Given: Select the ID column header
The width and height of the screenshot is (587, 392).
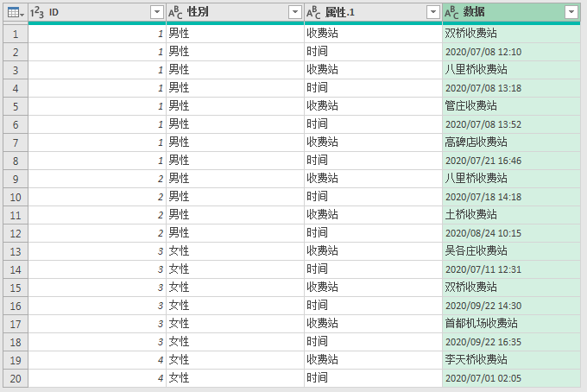Looking at the screenshot, I should (97, 12).
